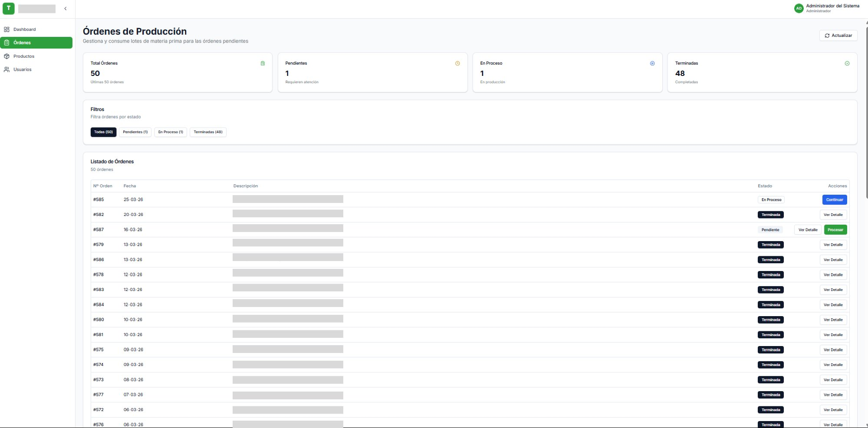
Task: Select the Todas (50) filter
Action: 103,132
